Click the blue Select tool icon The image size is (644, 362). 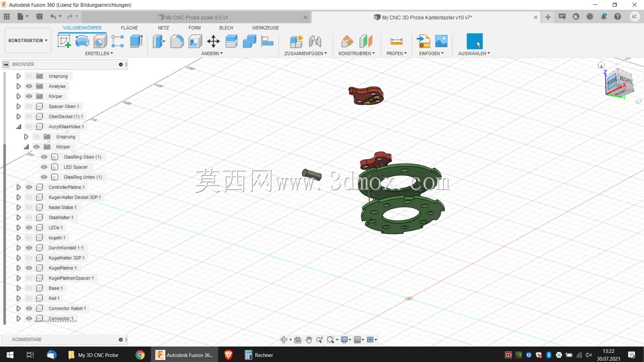475,41
